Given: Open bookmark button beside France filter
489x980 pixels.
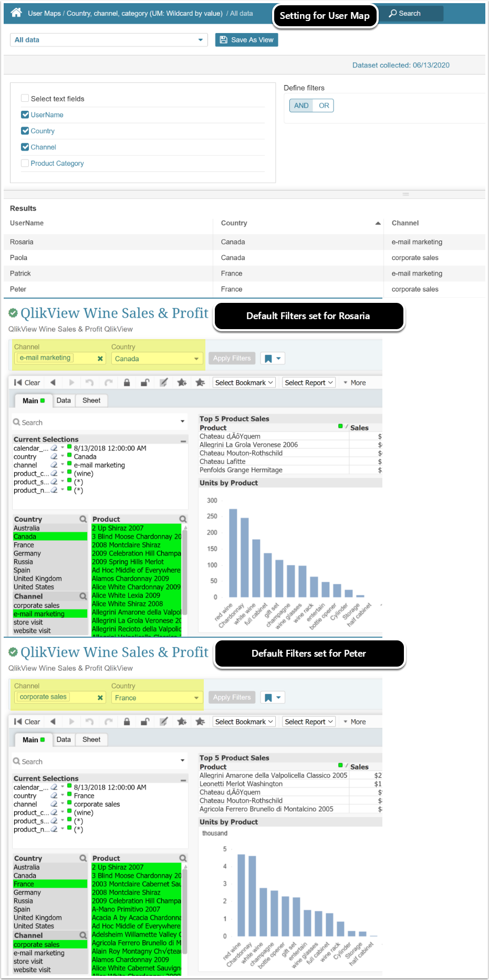Looking at the screenshot, I should [x=273, y=698].
